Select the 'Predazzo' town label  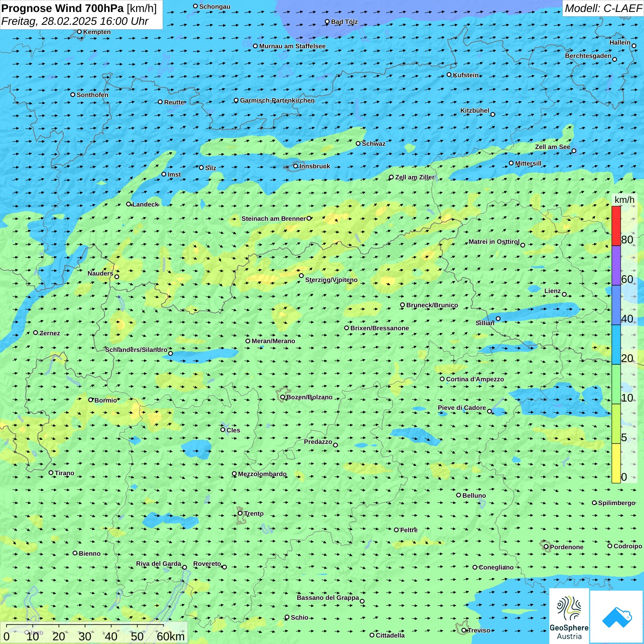(x=318, y=442)
